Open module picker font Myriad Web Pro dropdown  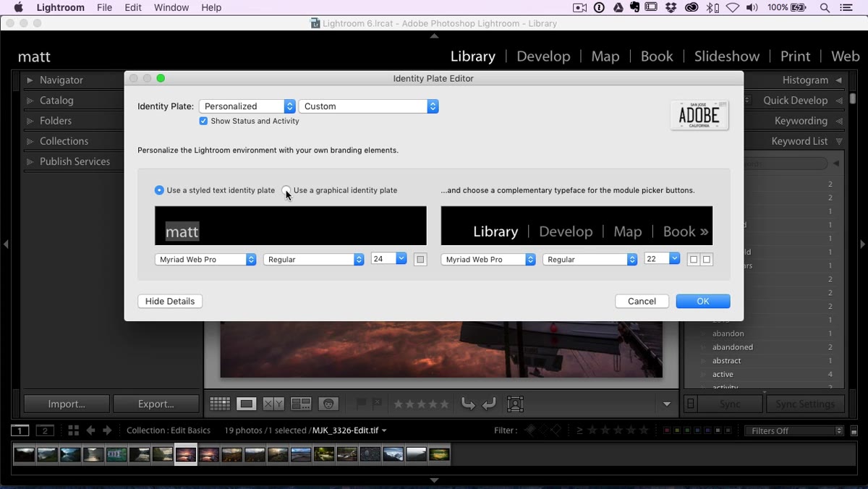pyautogui.click(x=488, y=259)
